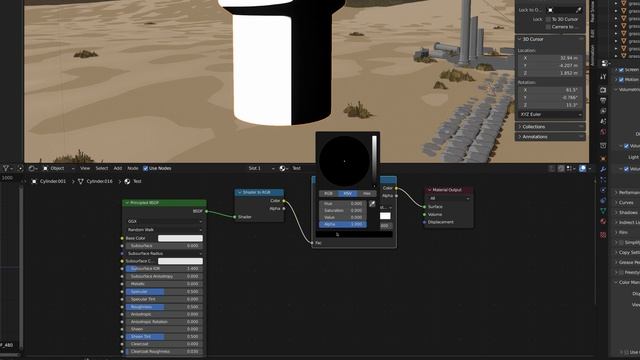Open the XYZ Euler rotation mode dropdown
Image resolution: width=640 pixels, height=360 pixels.
coord(550,114)
